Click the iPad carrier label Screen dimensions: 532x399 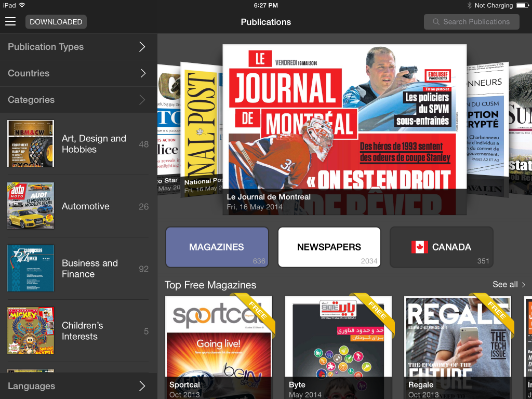(x=9, y=5)
